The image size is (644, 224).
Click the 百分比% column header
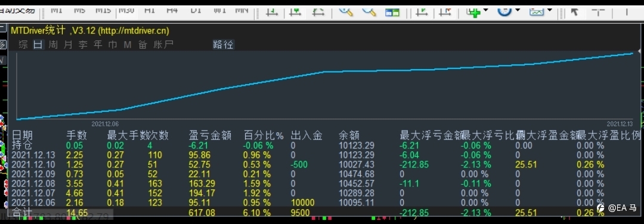tap(264, 135)
